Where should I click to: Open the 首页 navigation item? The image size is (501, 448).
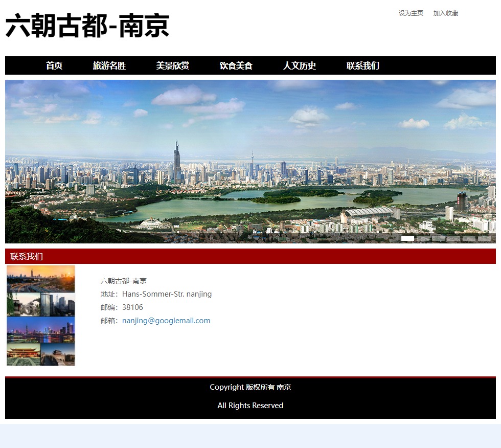(54, 65)
